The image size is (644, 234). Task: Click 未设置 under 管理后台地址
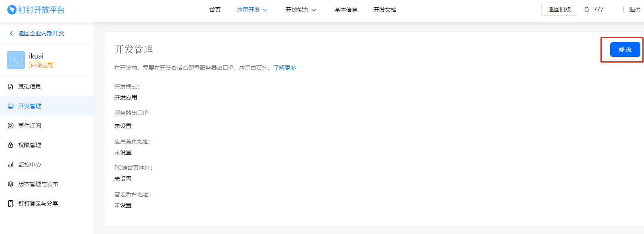pyautogui.click(x=123, y=205)
